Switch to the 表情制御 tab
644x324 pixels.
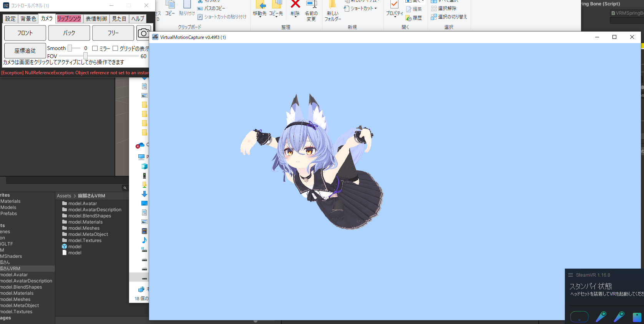pyautogui.click(x=96, y=18)
